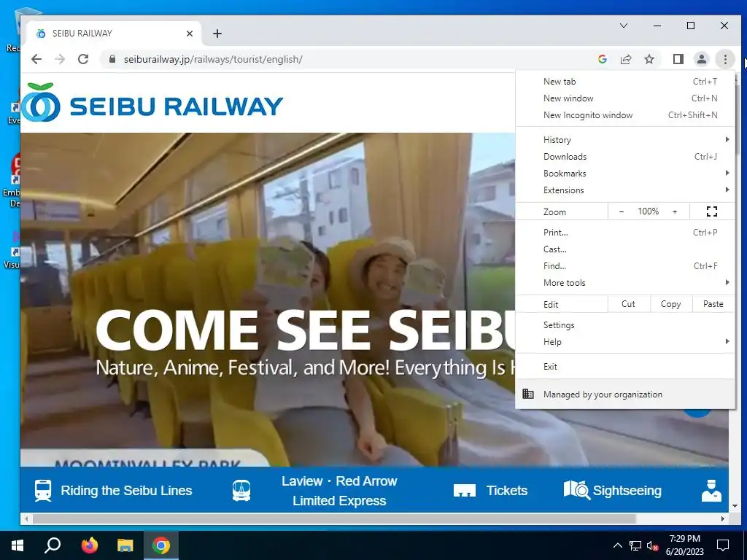Viewport: 747px width, 560px height.
Task: Click the Google icon in address bar
Action: point(602,59)
